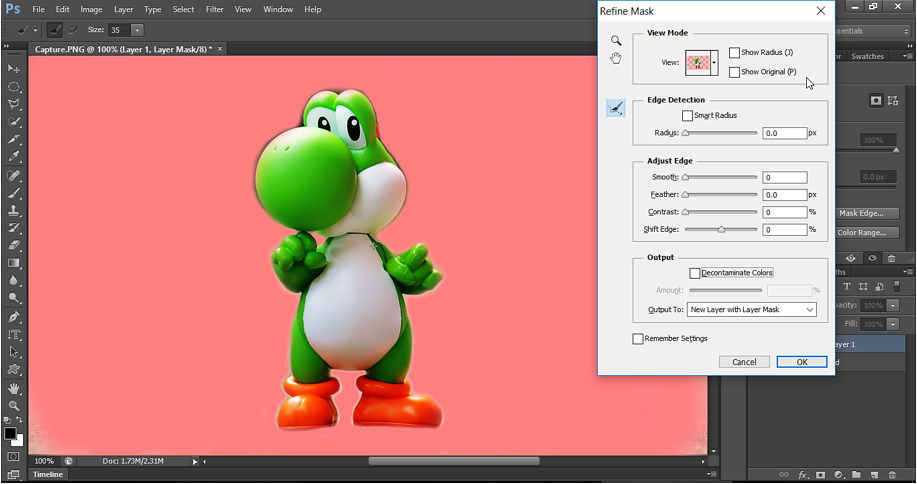
Task: Open the Image menu
Action: pyautogui.click(x=91, y=9)
